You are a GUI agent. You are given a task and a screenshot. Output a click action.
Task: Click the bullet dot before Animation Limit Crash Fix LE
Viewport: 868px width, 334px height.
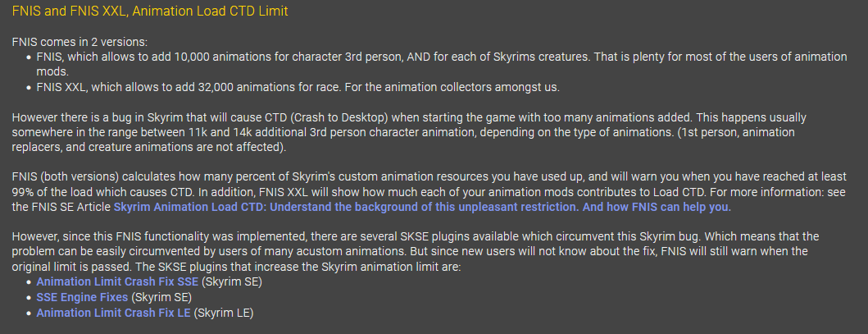pos(29,313)
